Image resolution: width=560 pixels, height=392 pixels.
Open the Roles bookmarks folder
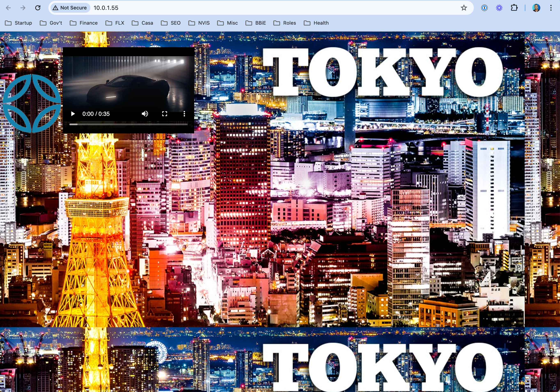click(285, 23)
